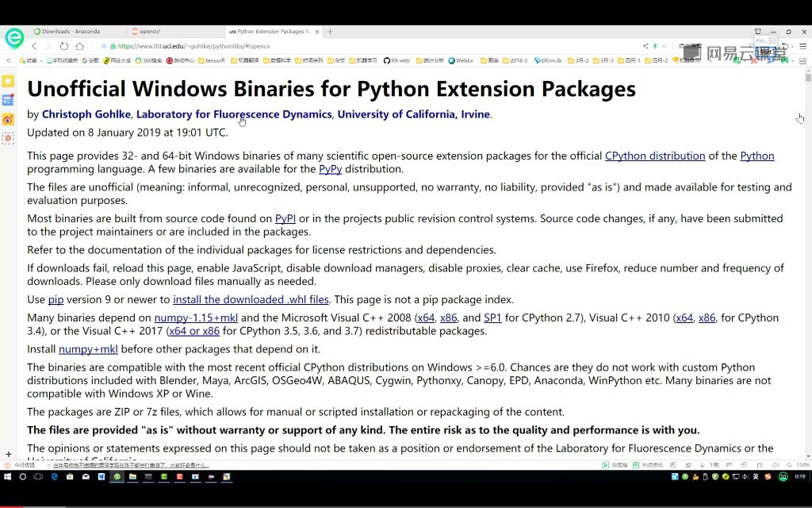The height and width of the screenshot is (508, 812).
Task: Click the lightning speed-mode icon
Action: click(x=655, y=46)
